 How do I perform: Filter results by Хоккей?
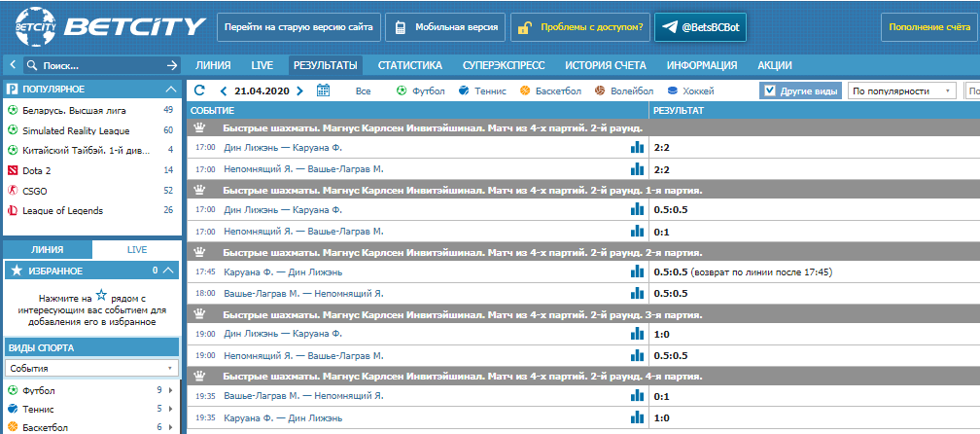point(689,91)
